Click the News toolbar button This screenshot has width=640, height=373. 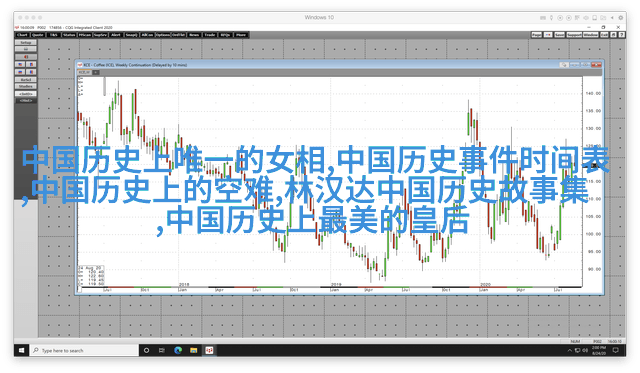point(194,35)
